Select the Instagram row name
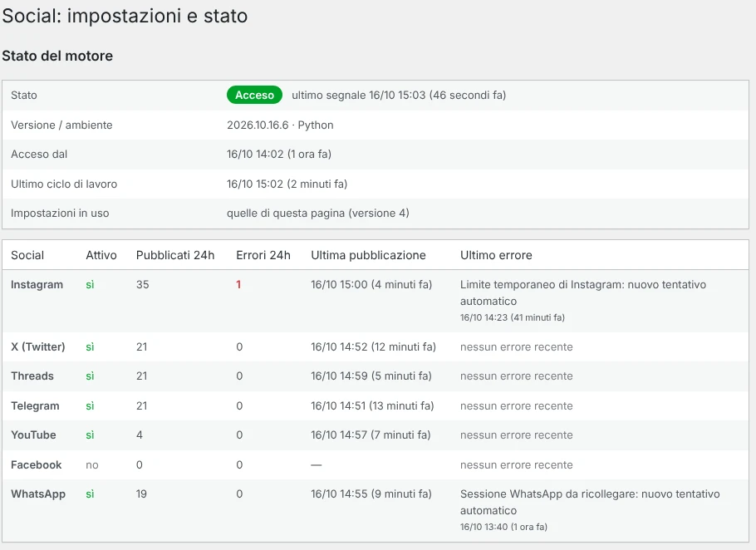756x550 pixels. pyautogui.click(x=37, y=284)
